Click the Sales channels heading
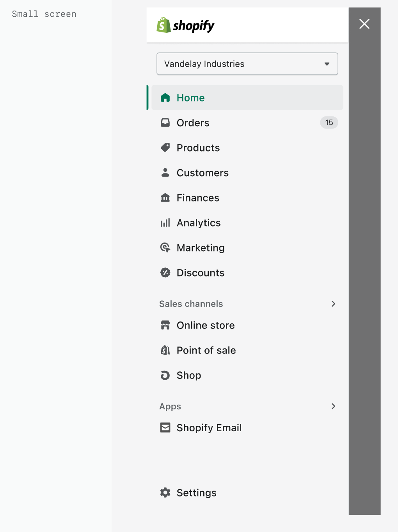This screenshot has width=398, height=532. click(x=191, y=303)
